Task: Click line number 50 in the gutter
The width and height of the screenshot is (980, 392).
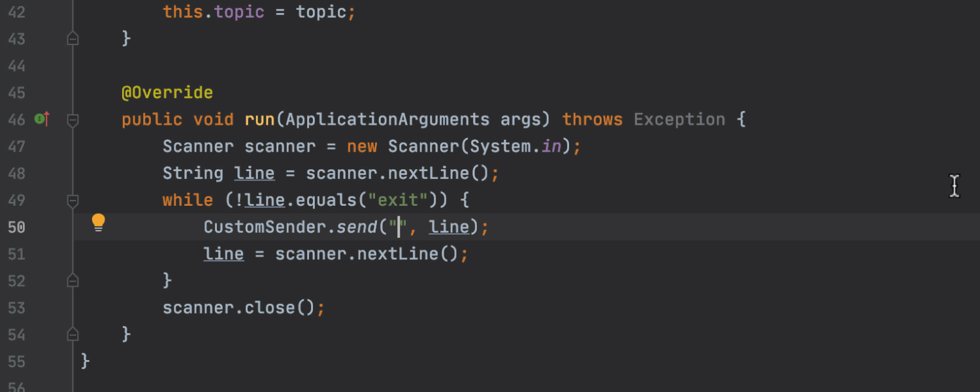Action: tap(17, 227)
